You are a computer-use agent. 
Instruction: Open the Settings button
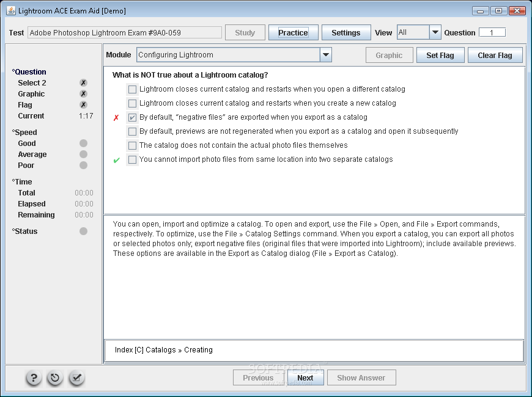pyautogui.click(x=346, y=32)
